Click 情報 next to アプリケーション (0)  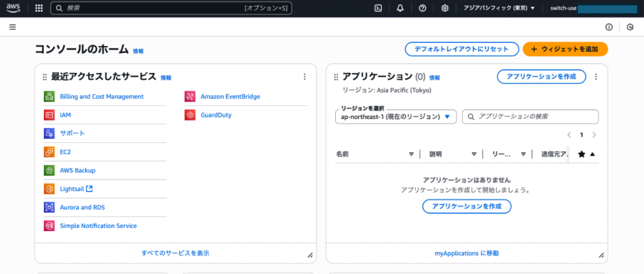435,77
